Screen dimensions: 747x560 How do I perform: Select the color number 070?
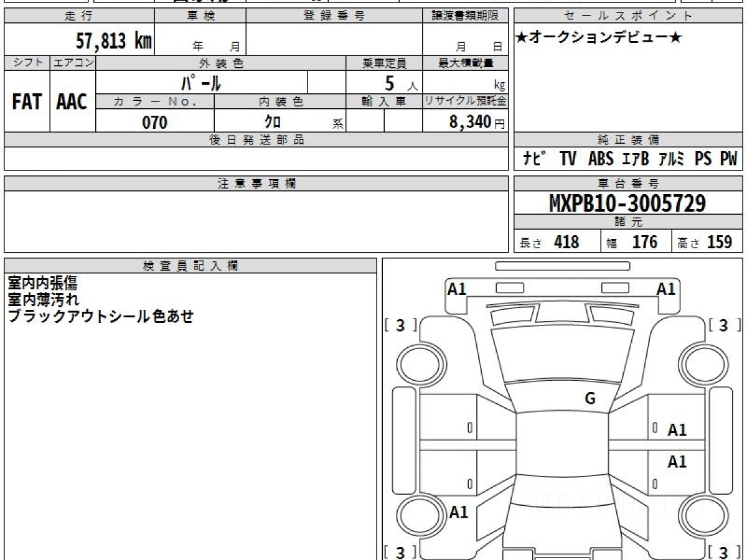click(x=155, y=123)
